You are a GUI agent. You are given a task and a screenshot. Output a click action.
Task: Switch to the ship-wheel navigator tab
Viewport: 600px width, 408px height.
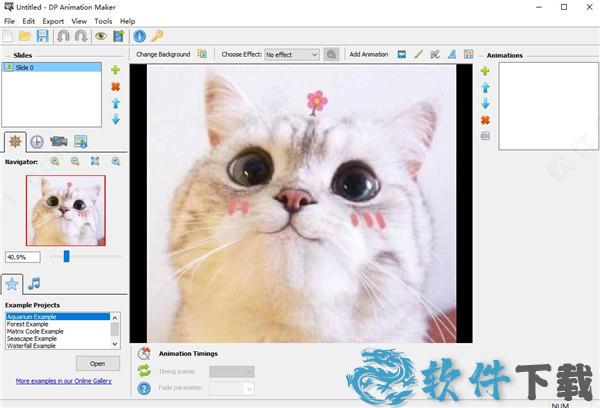(15, 142)
